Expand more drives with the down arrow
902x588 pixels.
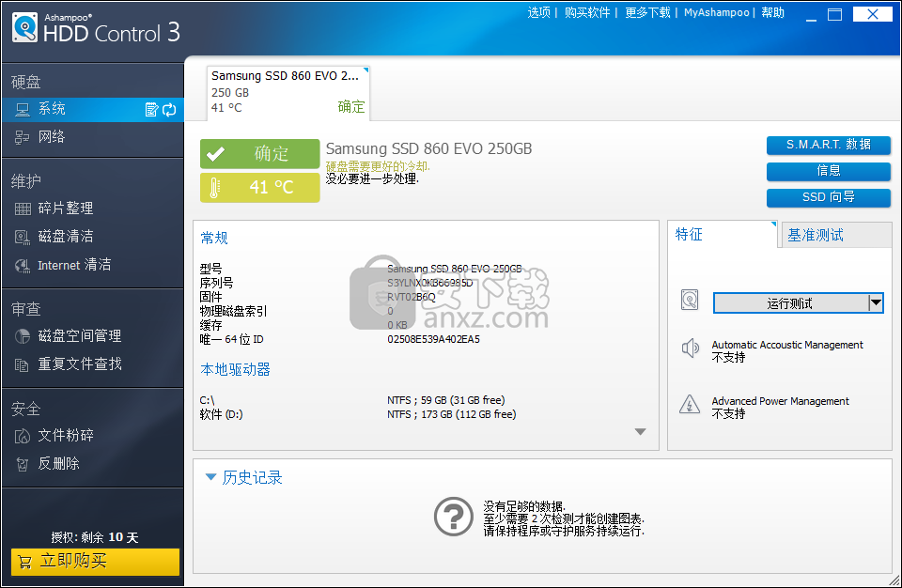pos(640,431)
